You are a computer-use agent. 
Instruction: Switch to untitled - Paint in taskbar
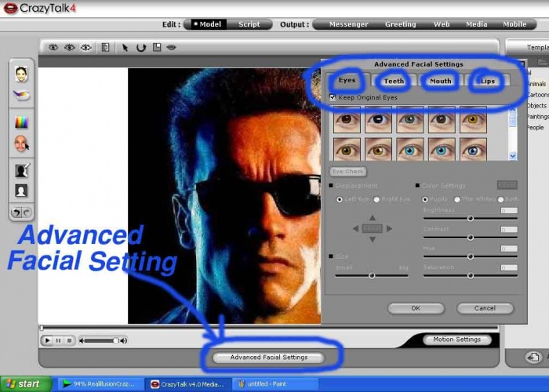(x=274, y=384)
